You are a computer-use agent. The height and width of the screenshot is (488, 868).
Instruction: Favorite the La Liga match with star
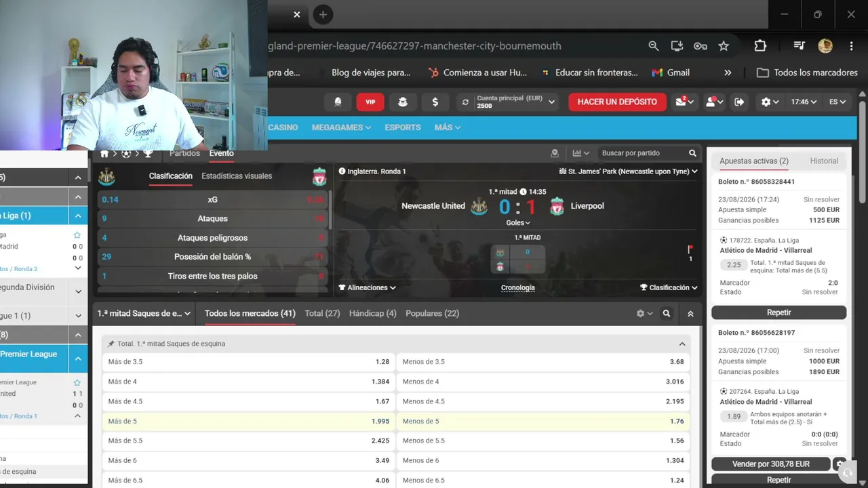point(77,235)
